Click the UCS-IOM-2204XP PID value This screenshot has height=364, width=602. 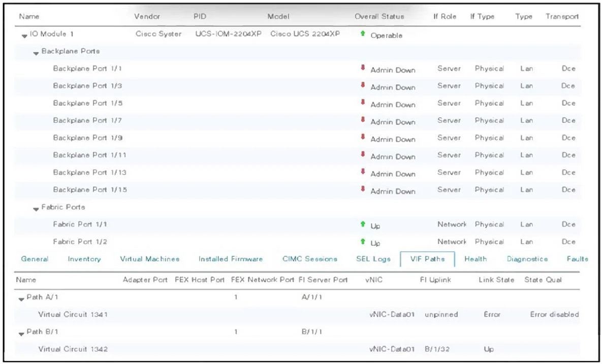click(x=228, y=34)
